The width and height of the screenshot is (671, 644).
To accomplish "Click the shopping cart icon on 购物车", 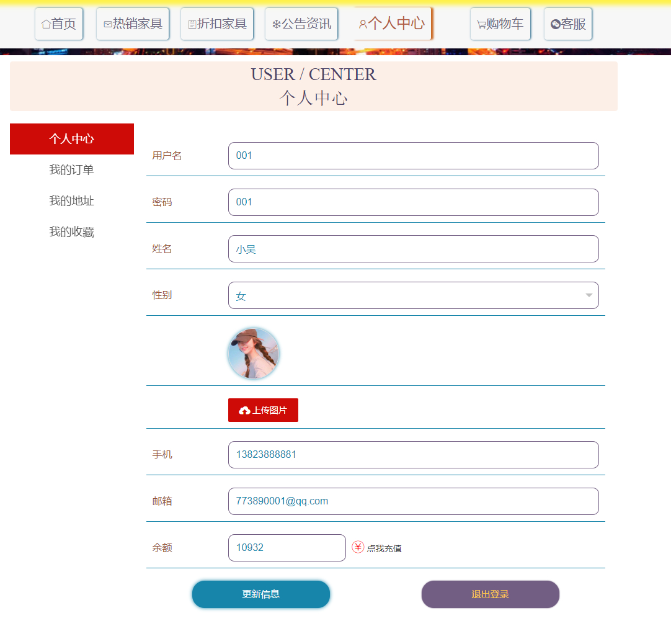I will (x=481, y=24).
